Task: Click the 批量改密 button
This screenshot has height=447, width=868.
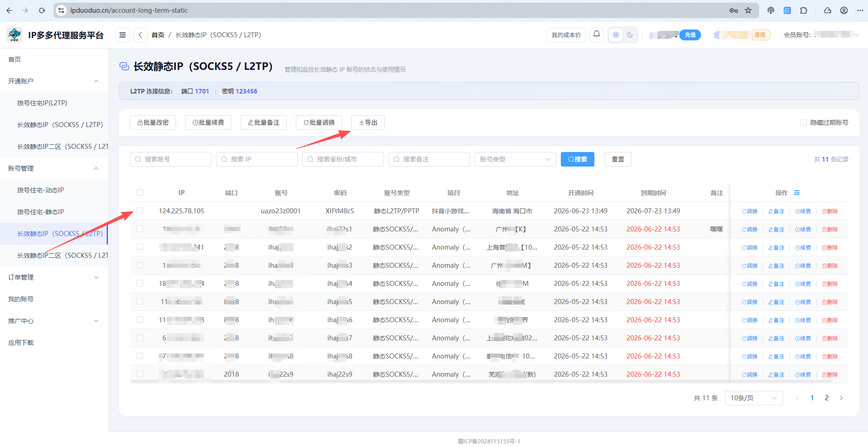Action: pos(153,123)
